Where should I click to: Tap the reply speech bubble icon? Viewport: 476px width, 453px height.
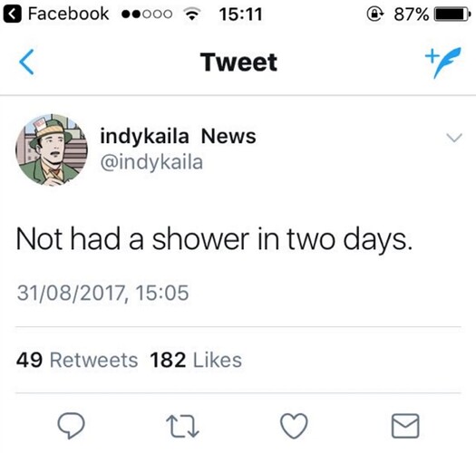pyautogui.click(x=72, y=426)
